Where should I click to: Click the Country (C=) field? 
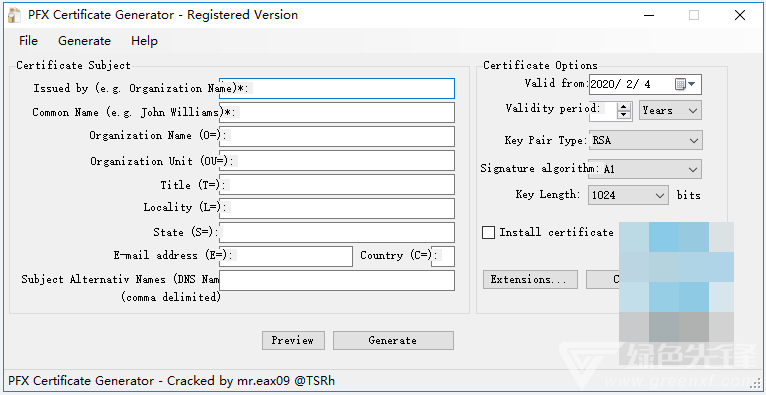443,256
